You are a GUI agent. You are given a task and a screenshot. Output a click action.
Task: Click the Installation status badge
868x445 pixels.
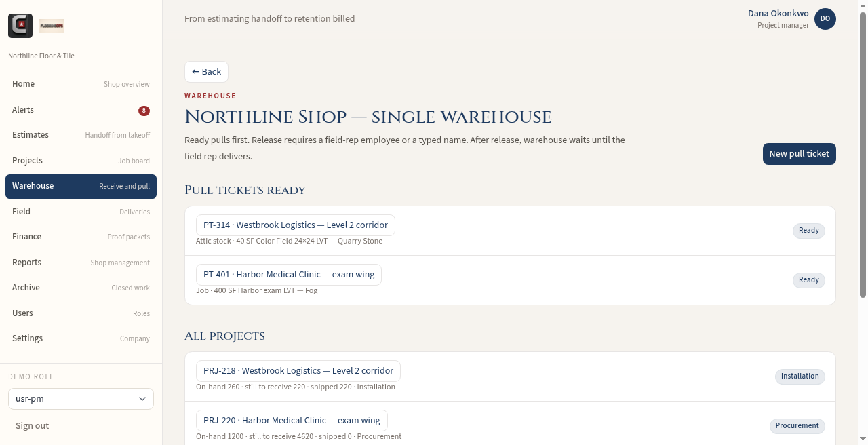(x=800, y=376)
